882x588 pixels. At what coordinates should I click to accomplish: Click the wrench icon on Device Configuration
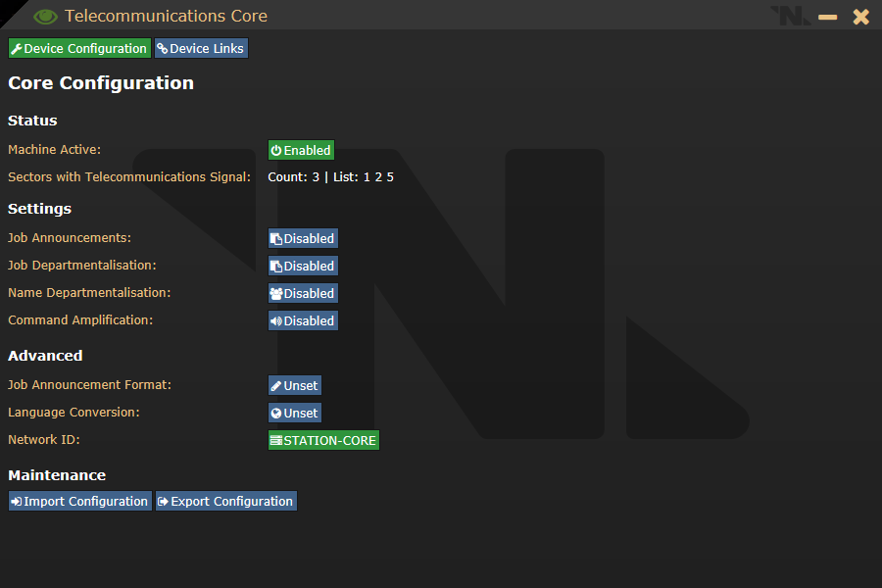point(17,49)
